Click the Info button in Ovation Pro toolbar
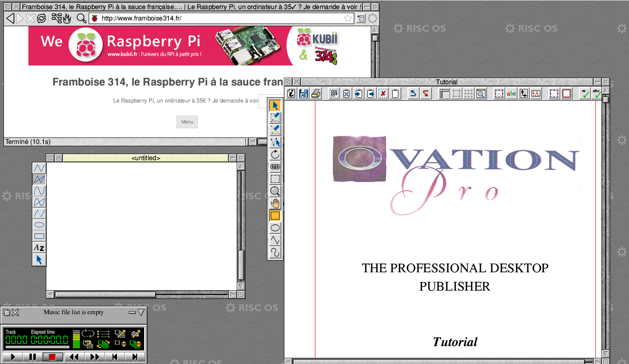Image resolution: width=629 pixels, height=364 pixels. click(291, 93)
